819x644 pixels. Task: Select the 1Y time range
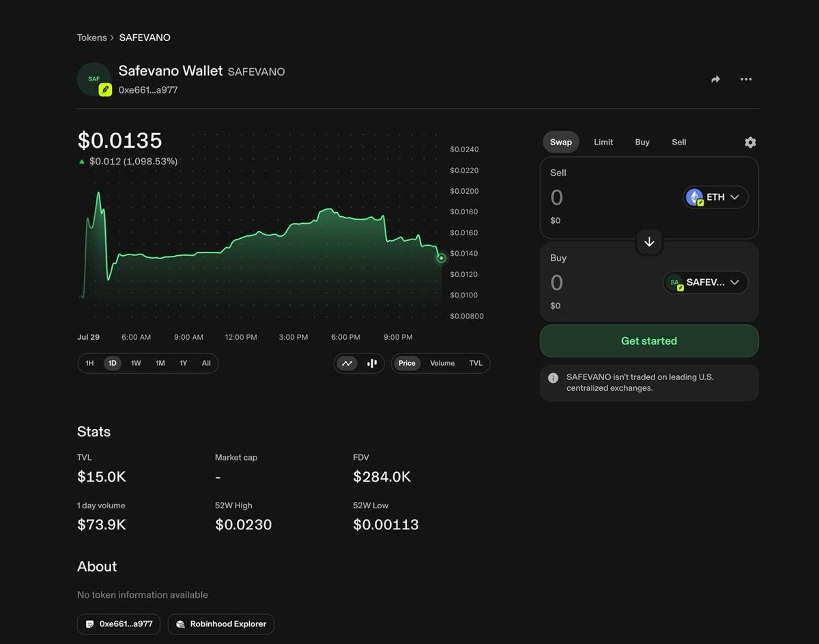tap(183, 363)
